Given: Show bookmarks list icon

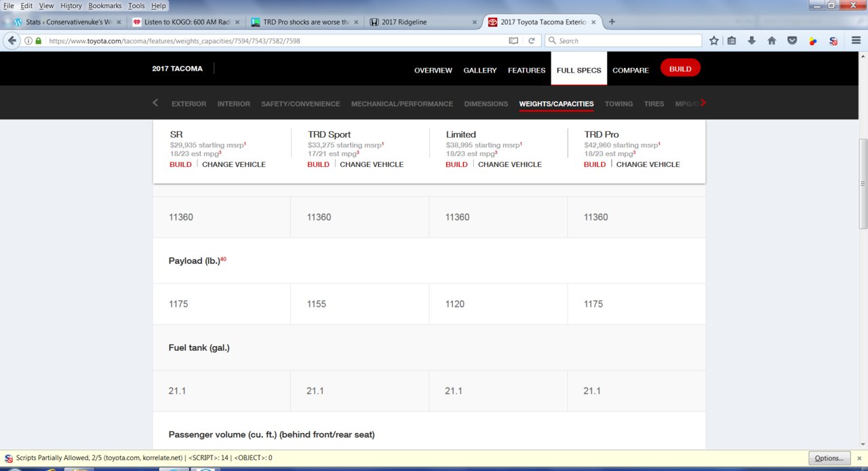Looking at the screenshot, I should click(x=732, y=41).
